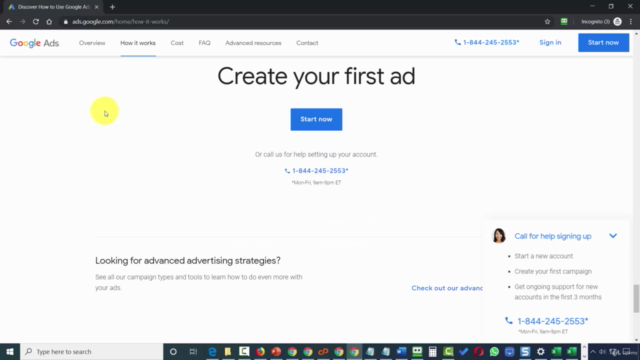Open the FAQ nav item
Viewport: 640px width, 360px height.
click(x=204, y=43)
